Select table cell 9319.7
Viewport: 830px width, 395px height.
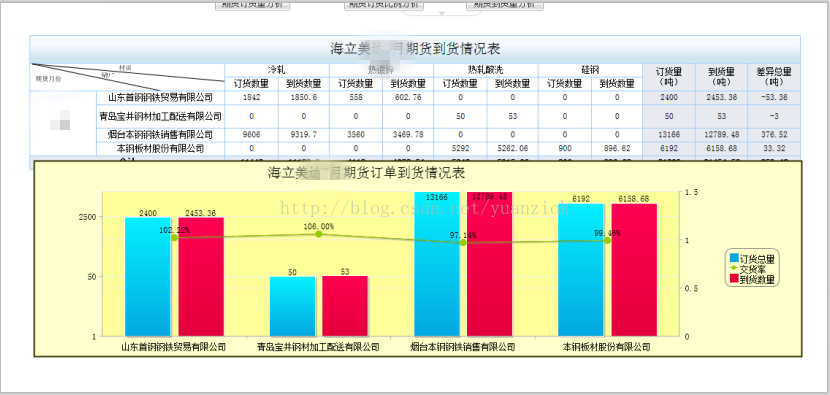303,134
